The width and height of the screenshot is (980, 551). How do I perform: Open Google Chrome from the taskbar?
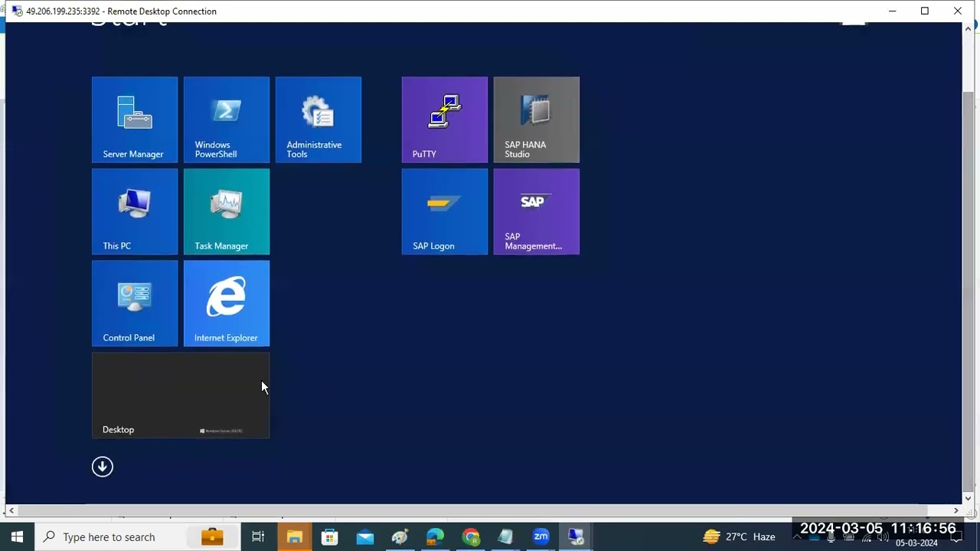[471, 536]
